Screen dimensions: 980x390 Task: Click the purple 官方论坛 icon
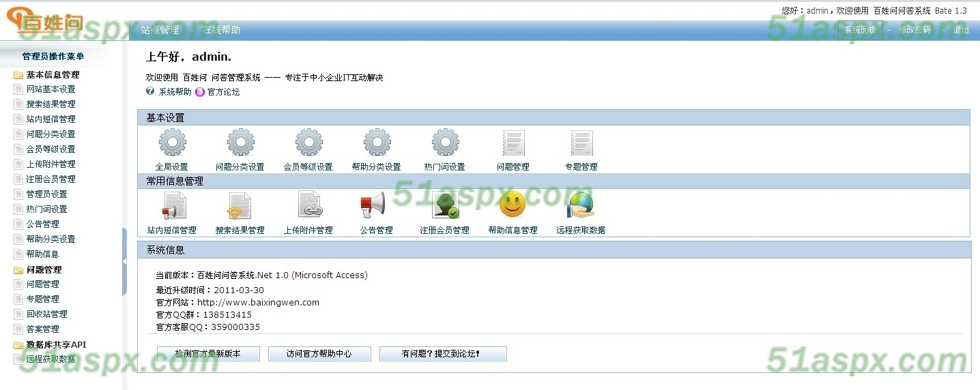200,91
